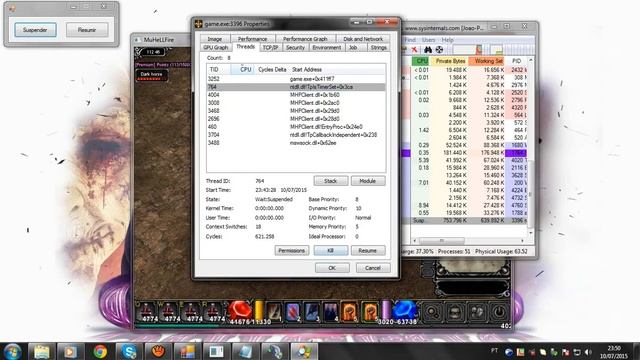This screenshot has width=640, height=360.
Task: Open the Image tab in Properties
Action: click(214, 39)
